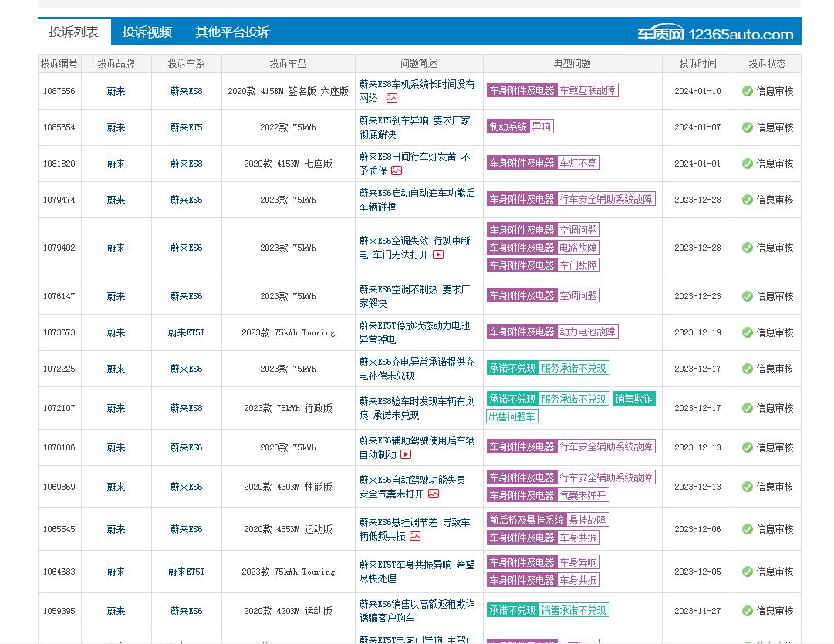Open image icon for ES6悬挂调节差 complaint
This screenshot has height=644, width=834.
pos(415,536)
